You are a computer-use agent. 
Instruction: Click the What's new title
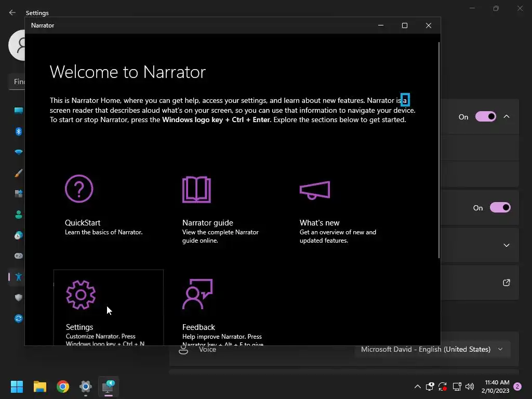(x=320, y=223)
